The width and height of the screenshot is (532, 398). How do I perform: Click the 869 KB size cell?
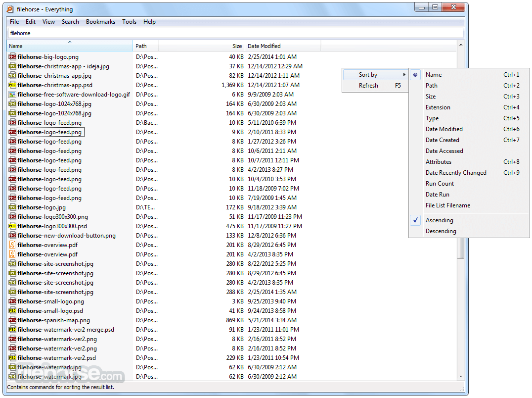235,320
